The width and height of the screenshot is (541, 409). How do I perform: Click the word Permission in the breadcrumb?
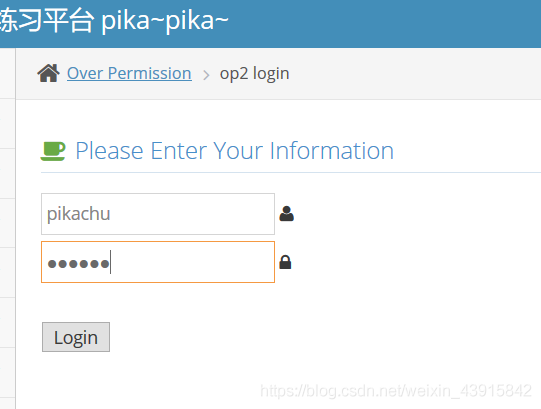click(x=150, y=74)
